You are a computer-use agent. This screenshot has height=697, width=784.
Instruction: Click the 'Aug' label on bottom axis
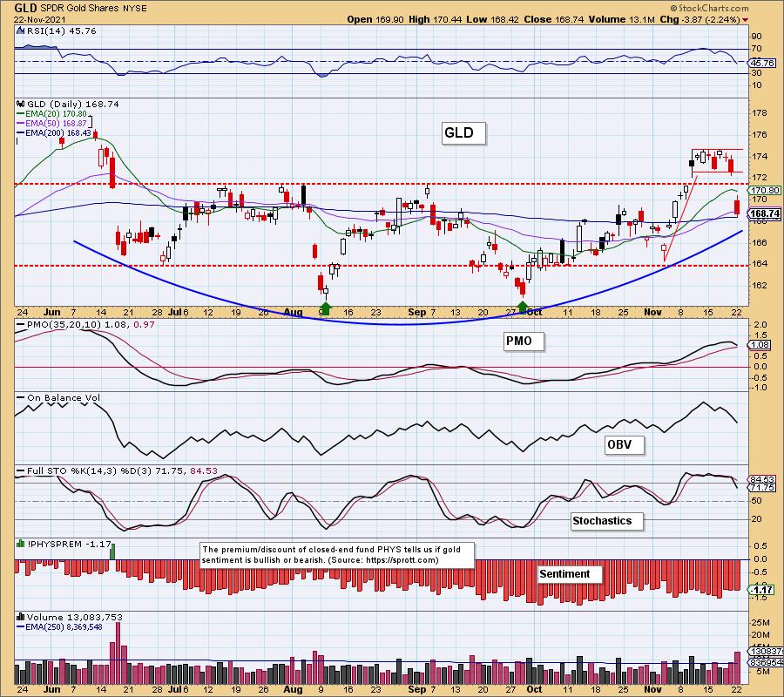point(293,689)
